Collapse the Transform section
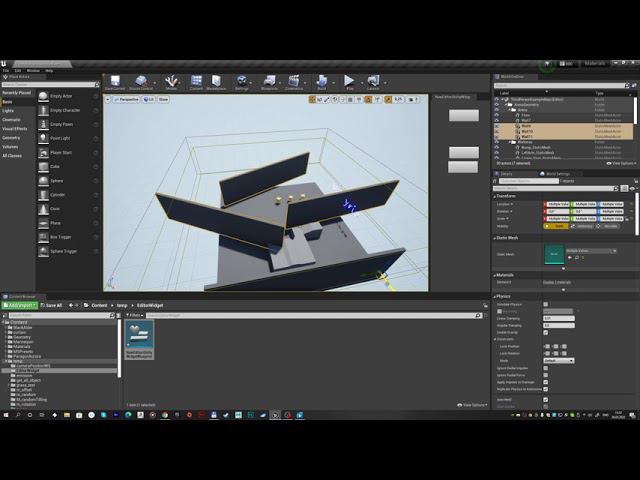This screenshot has width=640, height=480. (x=494, y=196)
